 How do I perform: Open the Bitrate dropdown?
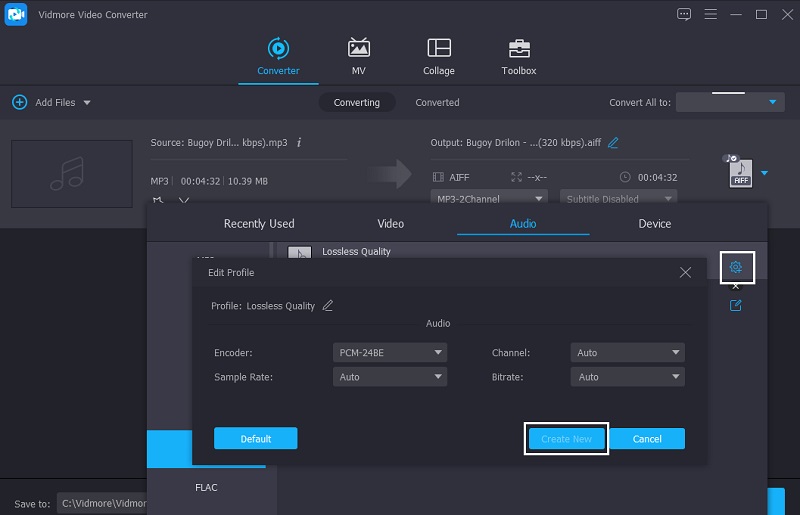pos(627,377)
